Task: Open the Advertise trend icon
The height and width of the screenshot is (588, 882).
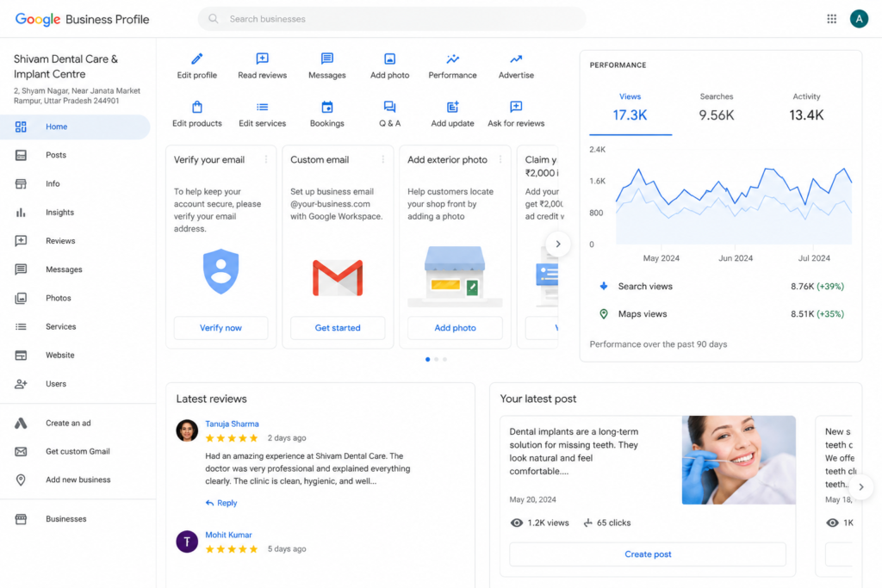Action: [516, 59]
